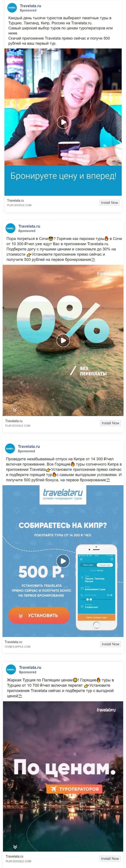
Task: Open Travelata.ru page name link in Sochi ad
Action: [x=29, y=226]
